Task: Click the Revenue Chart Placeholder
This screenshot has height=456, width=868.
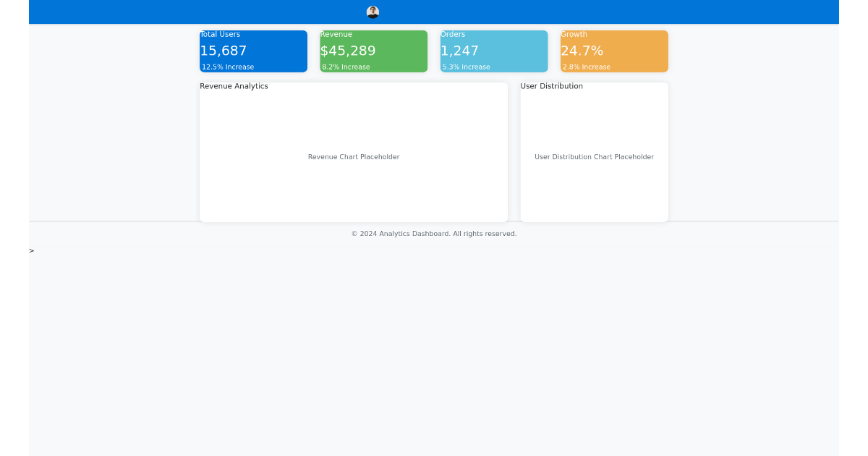Action: click(x=353, y=156)
